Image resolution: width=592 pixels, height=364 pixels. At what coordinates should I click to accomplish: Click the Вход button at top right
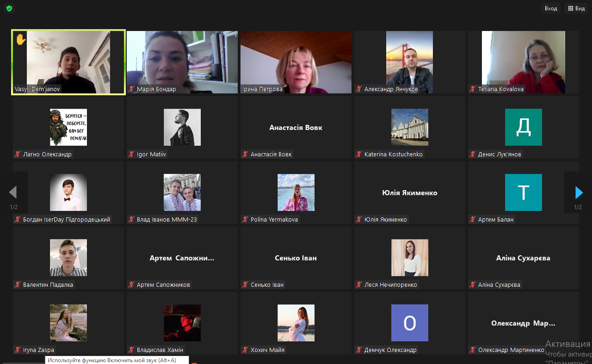[x=551, y=8]
